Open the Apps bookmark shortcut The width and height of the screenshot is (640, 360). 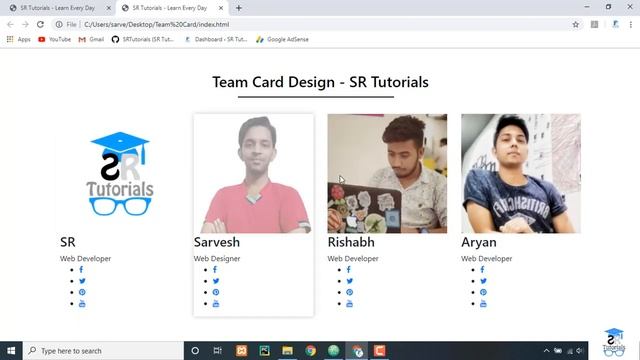click(x=18, y=39)
